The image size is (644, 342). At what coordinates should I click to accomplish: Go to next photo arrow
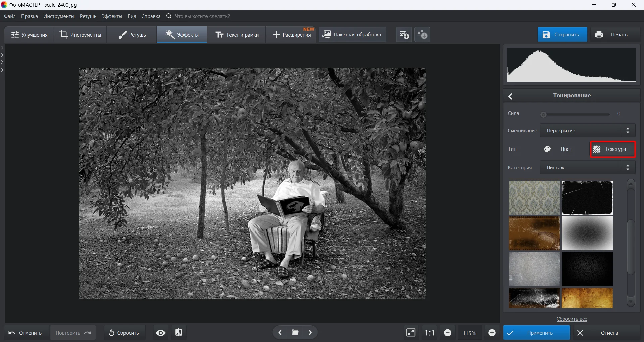[311, 333]
